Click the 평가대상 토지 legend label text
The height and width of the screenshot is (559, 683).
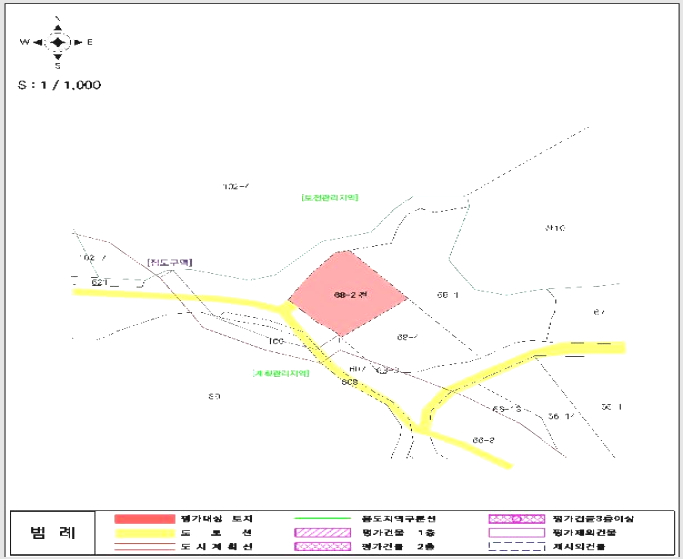coord(216,519)
